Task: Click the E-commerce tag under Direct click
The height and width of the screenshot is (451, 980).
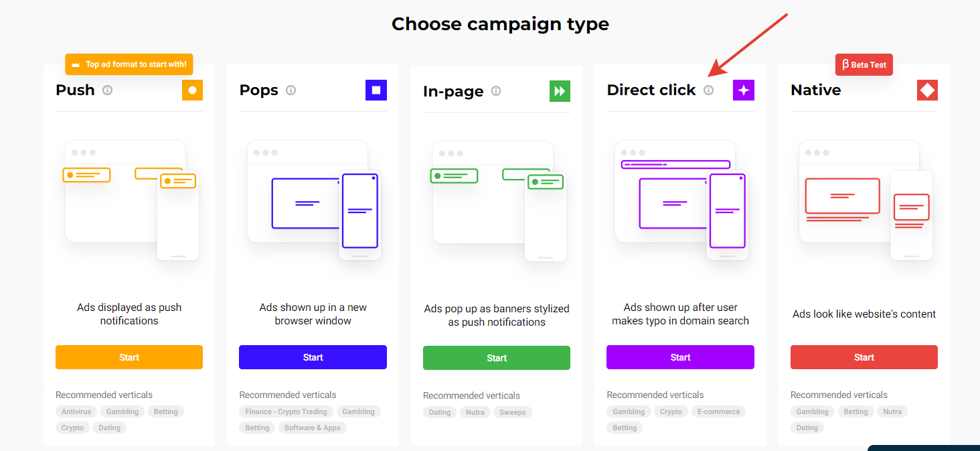Action: (718, 411)
